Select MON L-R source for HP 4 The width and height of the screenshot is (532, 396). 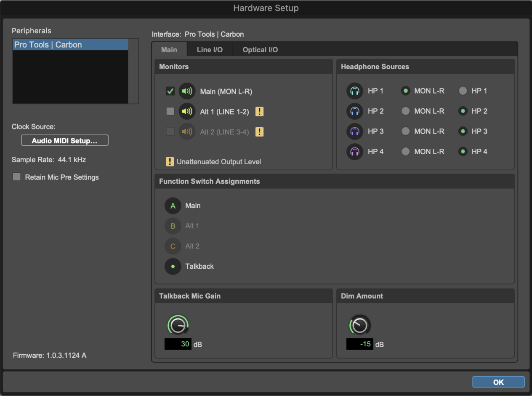click(406, 151)
